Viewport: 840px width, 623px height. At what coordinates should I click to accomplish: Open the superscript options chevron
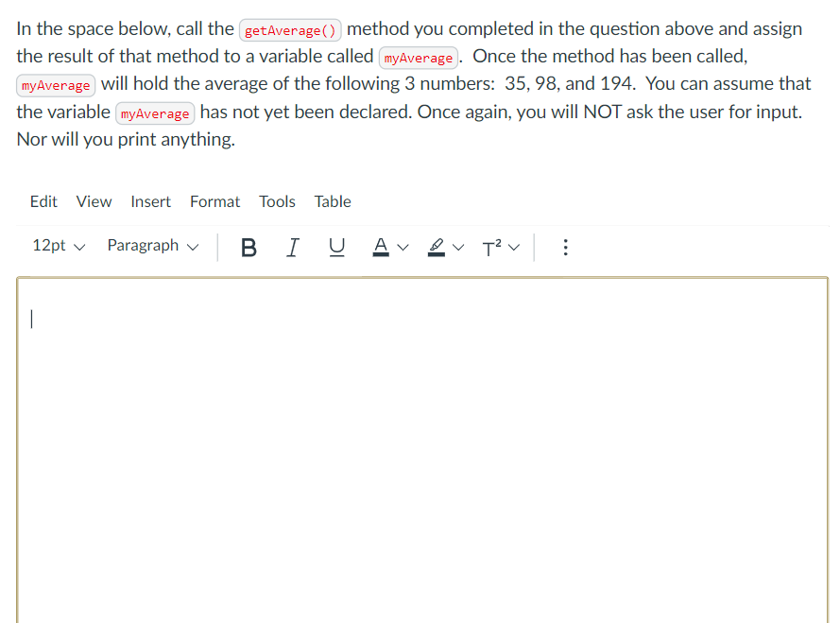[x=516, y=248]
